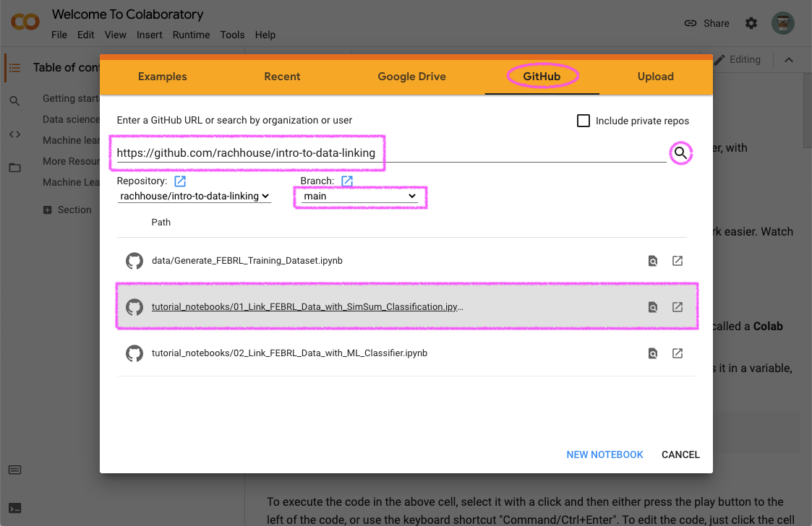Open the Share link icon
812x526 pixels.
(x=691, y=23)
